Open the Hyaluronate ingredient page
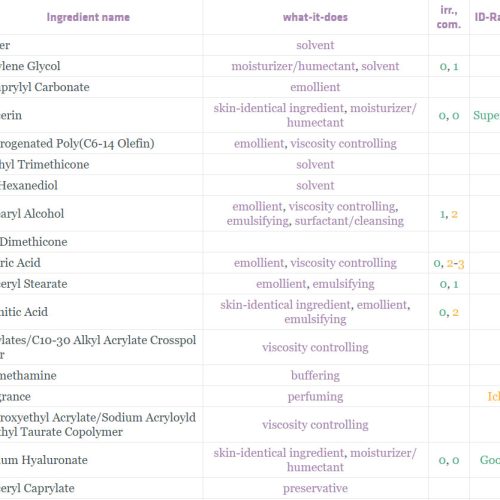 [x=44, y=460]
